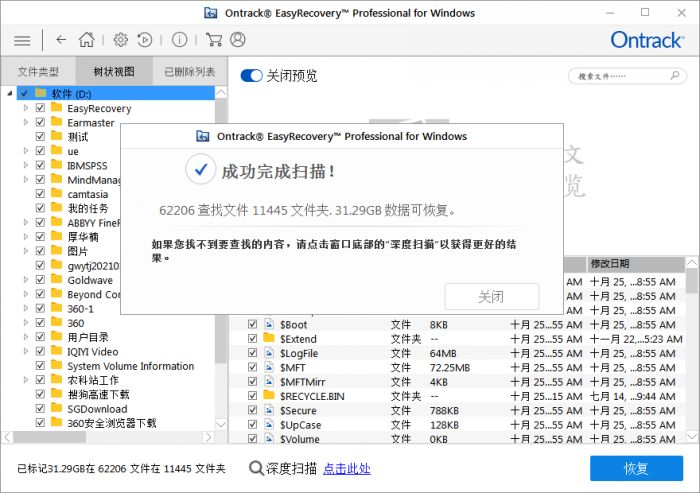The height and width of the screenshot is (493, 700).
Task: Click the tree panel vertical scrollbar thumb
Action: tap(221, 230)
